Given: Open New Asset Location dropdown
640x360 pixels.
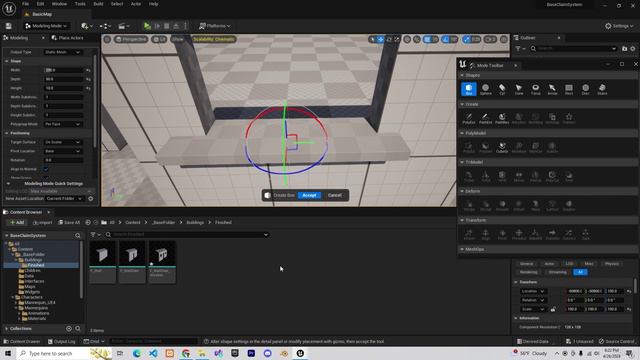Looking at the screenshot, I should pos(64,199).
